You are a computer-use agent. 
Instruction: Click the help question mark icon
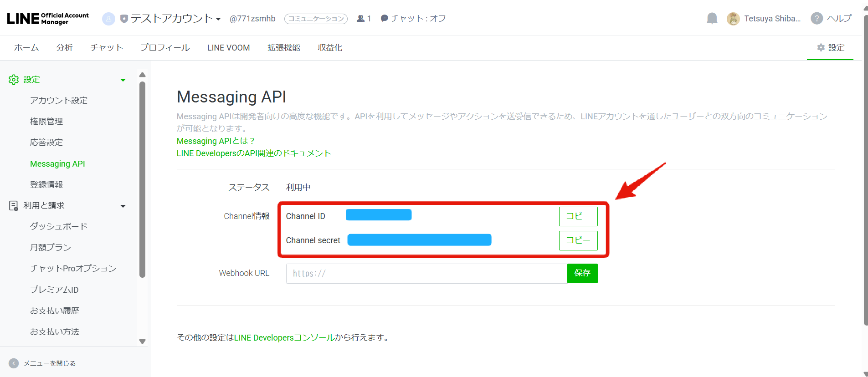817,19
